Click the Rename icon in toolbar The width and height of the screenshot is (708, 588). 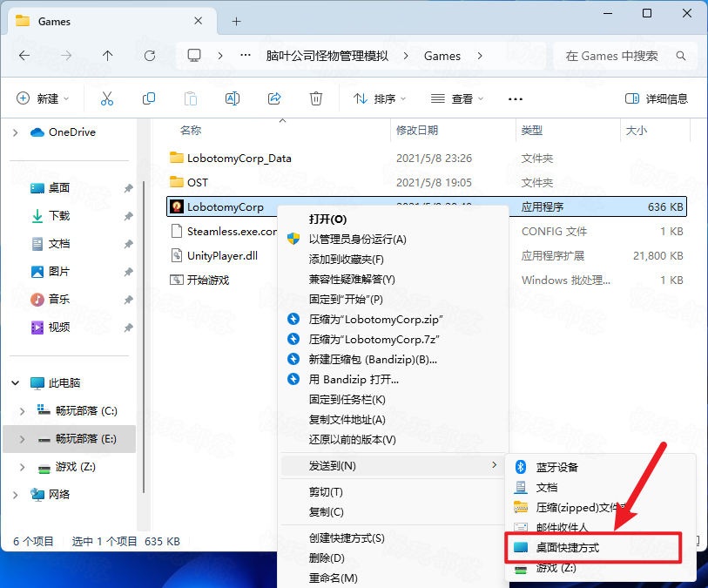[x=233, y=98]
